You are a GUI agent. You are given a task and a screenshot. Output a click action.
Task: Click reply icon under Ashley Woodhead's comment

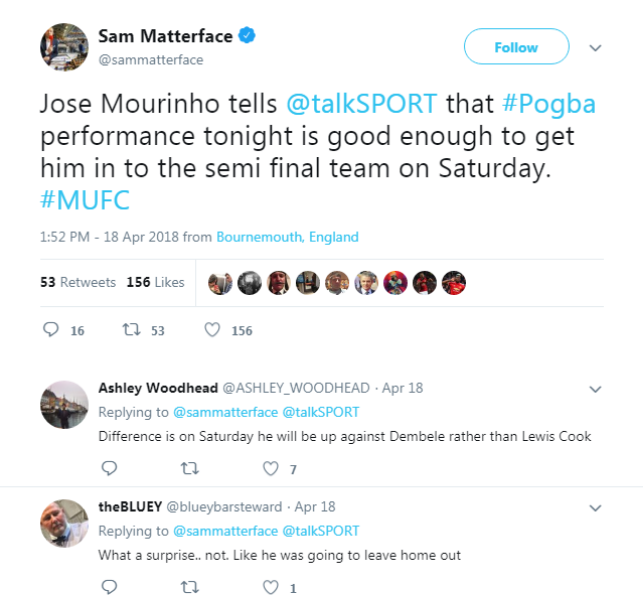[x=110, y=468]
